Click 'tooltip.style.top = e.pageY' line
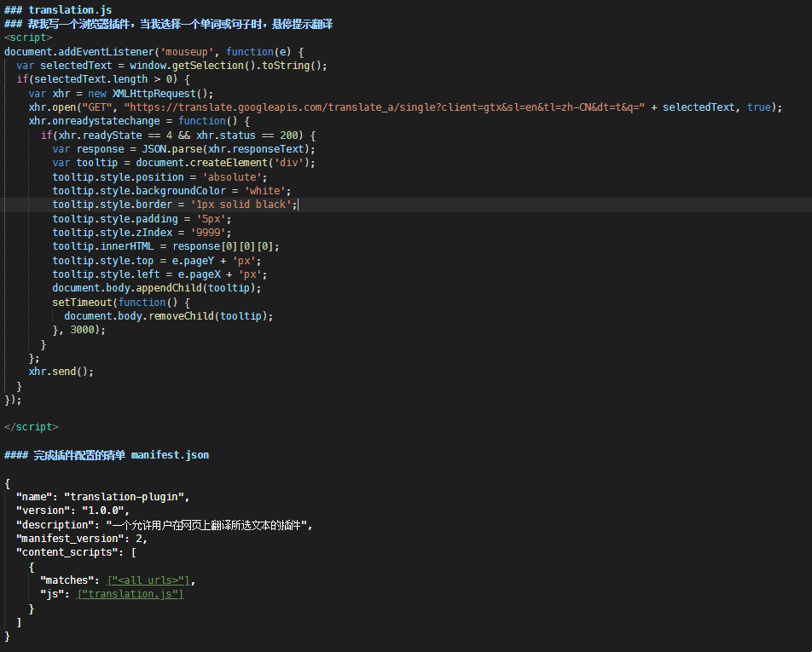Screen dimensions: 812x652 tap(156, 261)
